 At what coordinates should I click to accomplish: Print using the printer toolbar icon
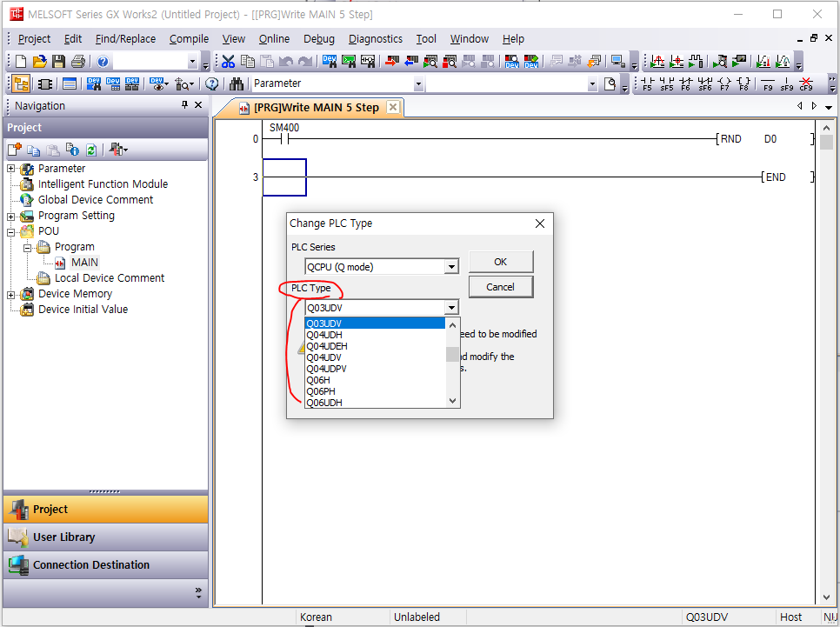(x=78, y=62)
